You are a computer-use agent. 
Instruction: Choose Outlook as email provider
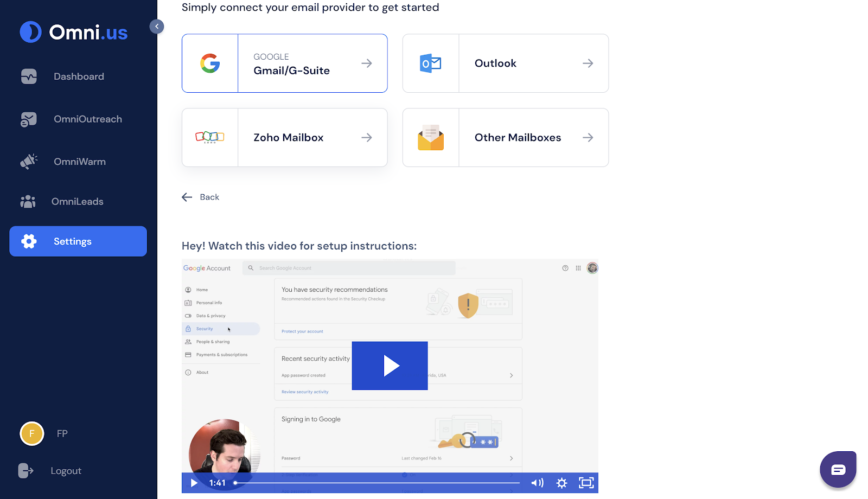click(x=506, y=63)
